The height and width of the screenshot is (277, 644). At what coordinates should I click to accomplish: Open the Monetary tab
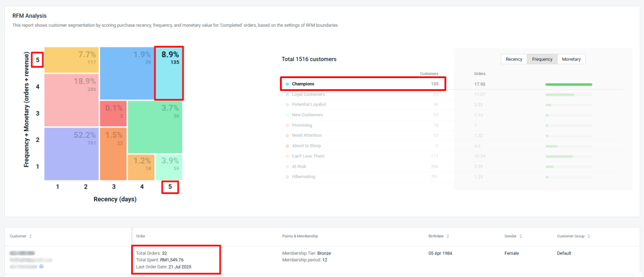(x=571, y=59)
